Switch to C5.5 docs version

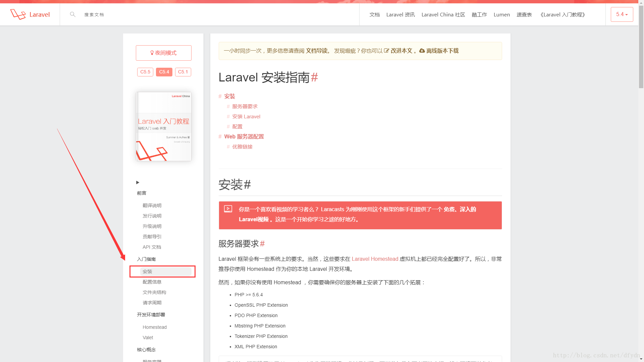(x=145, y=72)
